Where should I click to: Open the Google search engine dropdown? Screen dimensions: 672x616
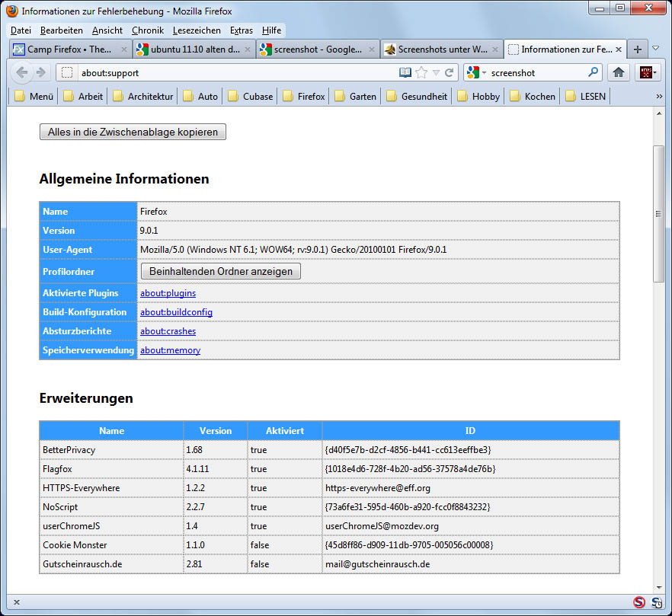(x=477, y=73)
